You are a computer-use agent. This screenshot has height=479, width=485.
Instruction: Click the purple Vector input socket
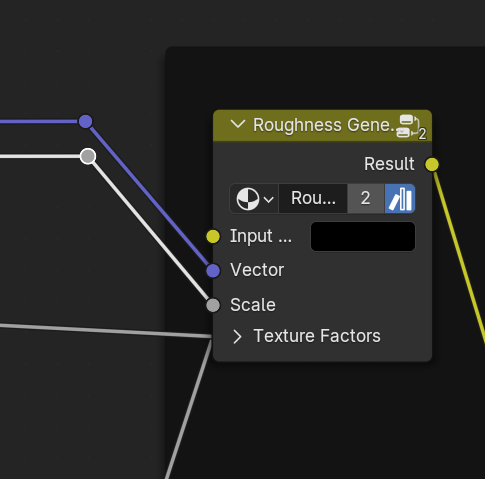[213, 270]
